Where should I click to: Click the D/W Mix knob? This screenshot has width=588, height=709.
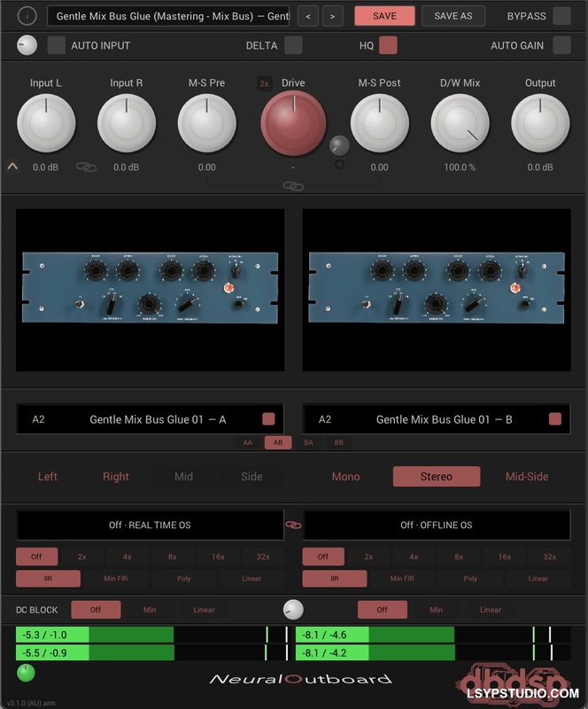pyautogui.click(x=460, y=123)
